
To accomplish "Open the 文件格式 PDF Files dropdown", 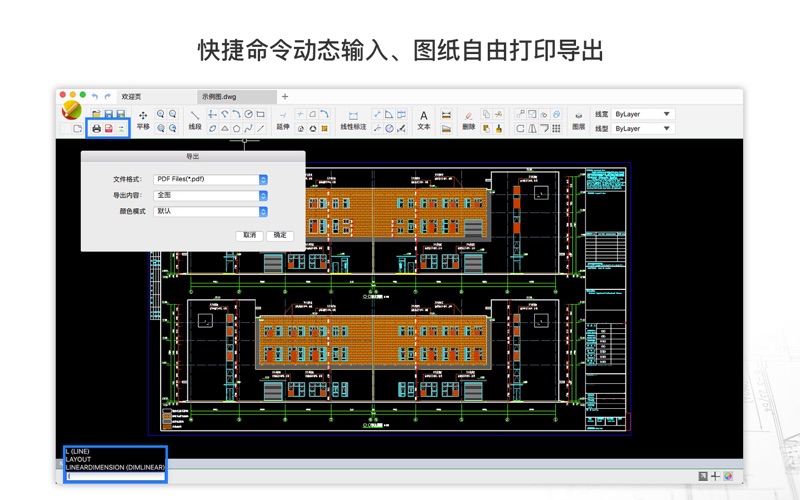I will (210, 179).
